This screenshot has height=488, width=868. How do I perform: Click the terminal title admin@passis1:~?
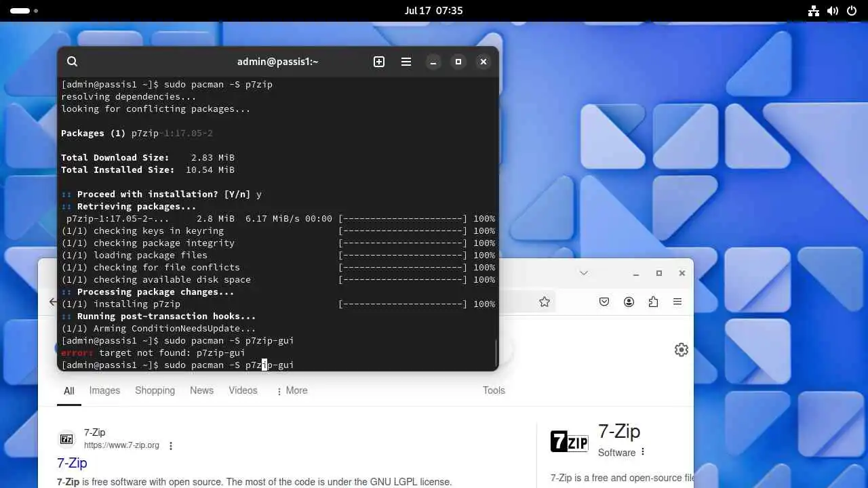coord(277,62)
